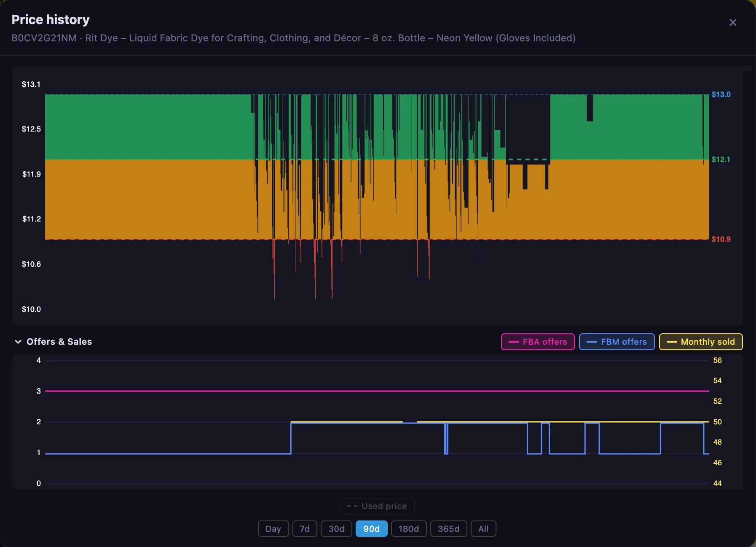Select the 90d time range
The width and height of the screenshot is (756, 547).
coord(371,529)
